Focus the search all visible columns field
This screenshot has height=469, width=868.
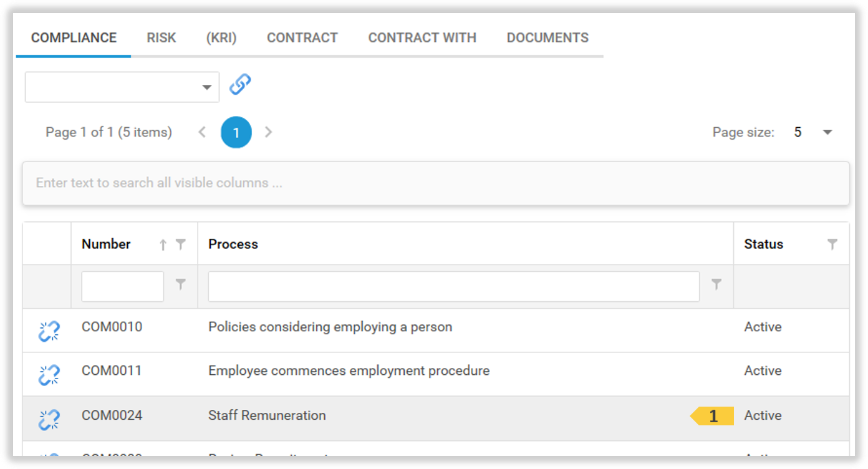point(435,183)
